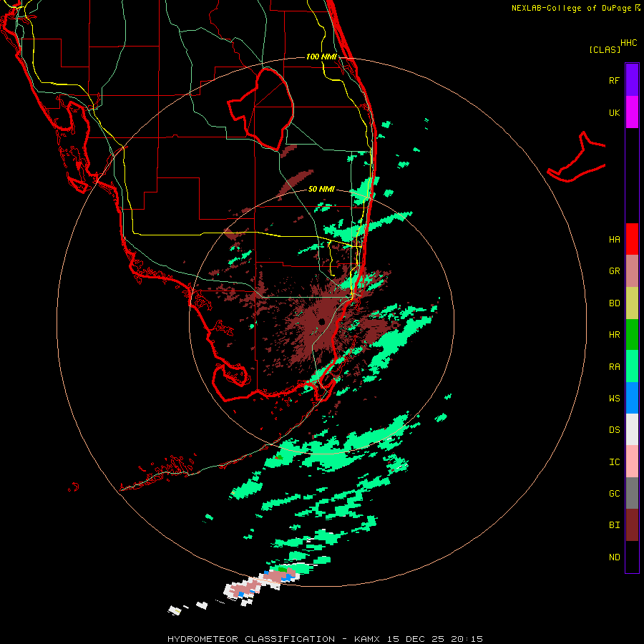Click the HHC product label

click(628, 43)
